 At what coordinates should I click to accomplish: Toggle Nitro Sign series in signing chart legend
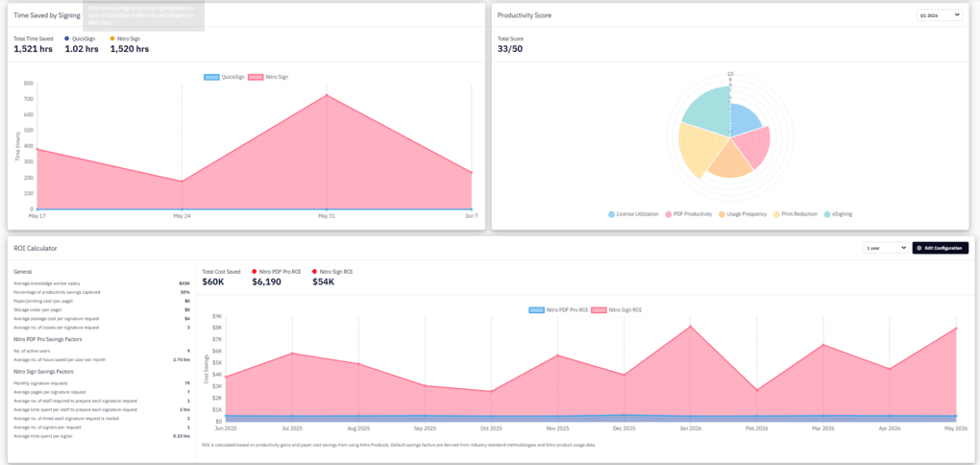268,77
